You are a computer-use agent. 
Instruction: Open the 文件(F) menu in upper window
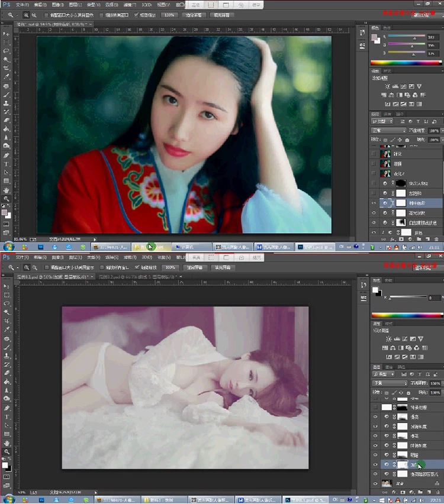tap(22, 4)
